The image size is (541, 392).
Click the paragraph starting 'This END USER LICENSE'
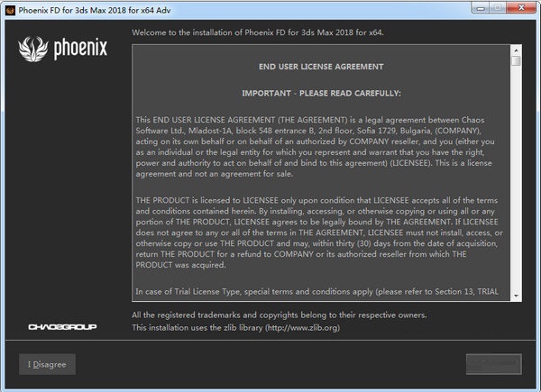(315, 147)
